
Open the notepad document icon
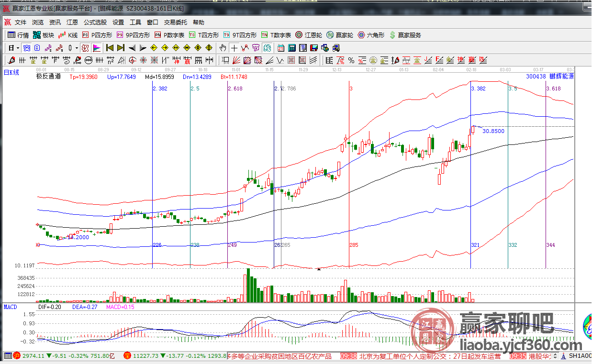303,48
